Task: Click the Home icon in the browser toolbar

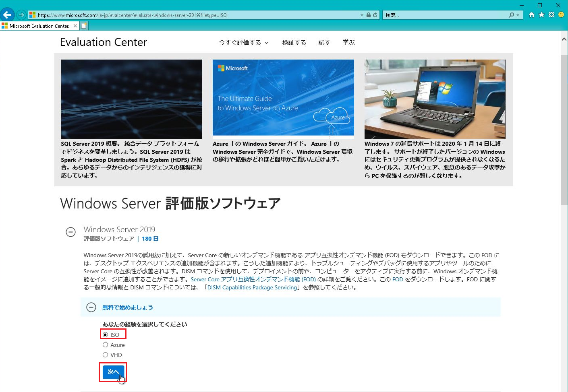Action: (532, 15)
